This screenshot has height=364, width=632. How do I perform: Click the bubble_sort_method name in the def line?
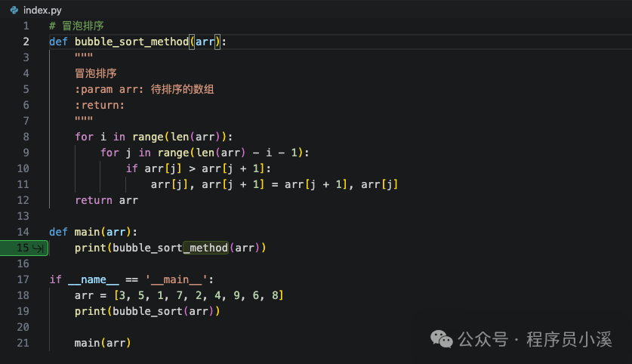[131, 42]
